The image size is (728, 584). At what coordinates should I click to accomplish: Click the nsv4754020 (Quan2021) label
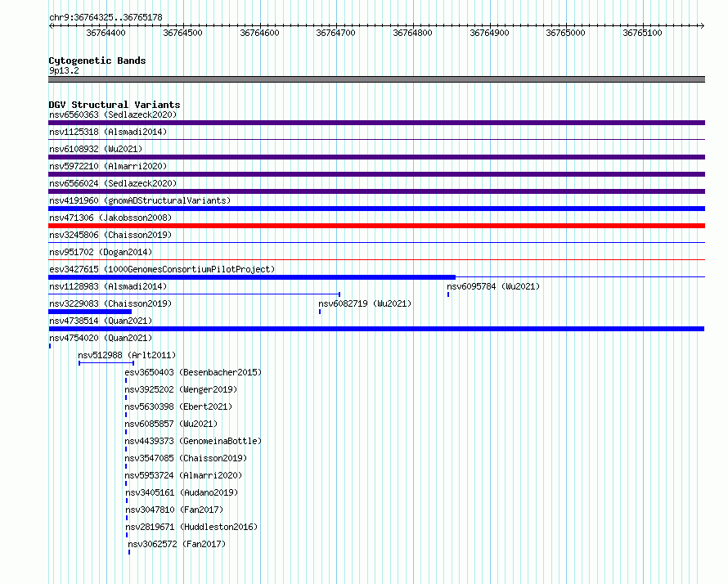[x=101, y=338]
